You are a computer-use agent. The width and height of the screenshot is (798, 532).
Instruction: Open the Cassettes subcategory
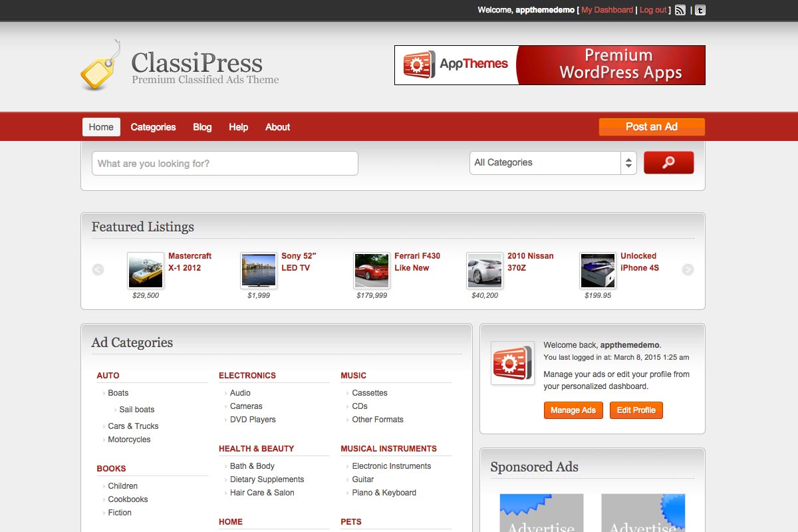[x=370, y=393]
